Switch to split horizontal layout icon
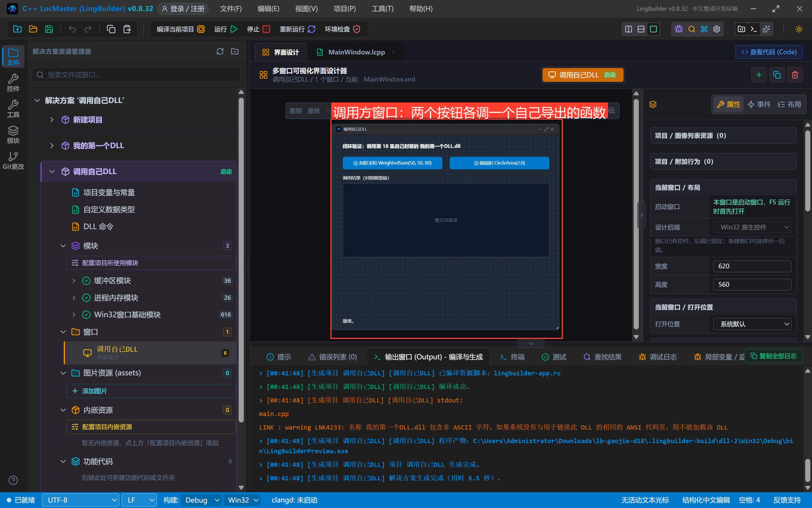 coord(641,29)
